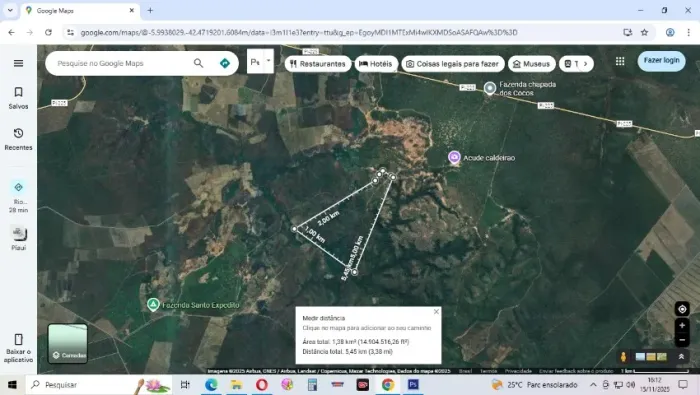Select the Google Maps tab
The width and height of the screenshot is (700, 395).
click(x=81, y=10)
